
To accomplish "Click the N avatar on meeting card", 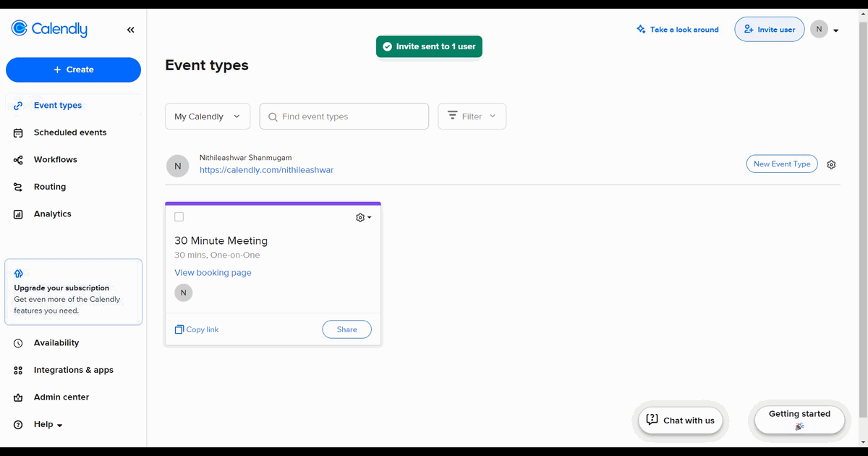I will coord(184,292).
